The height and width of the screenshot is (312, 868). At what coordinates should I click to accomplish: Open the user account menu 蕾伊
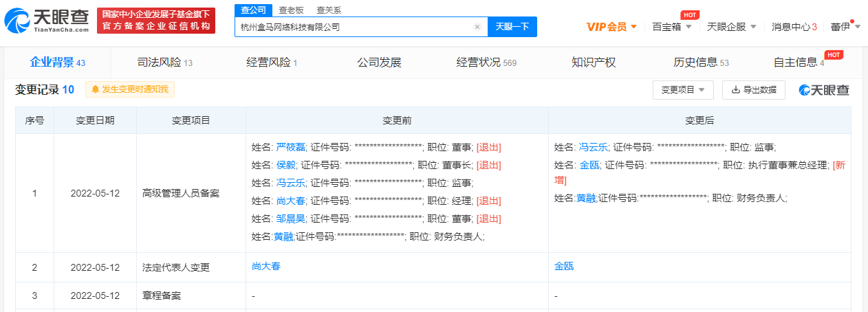[845, 27]
